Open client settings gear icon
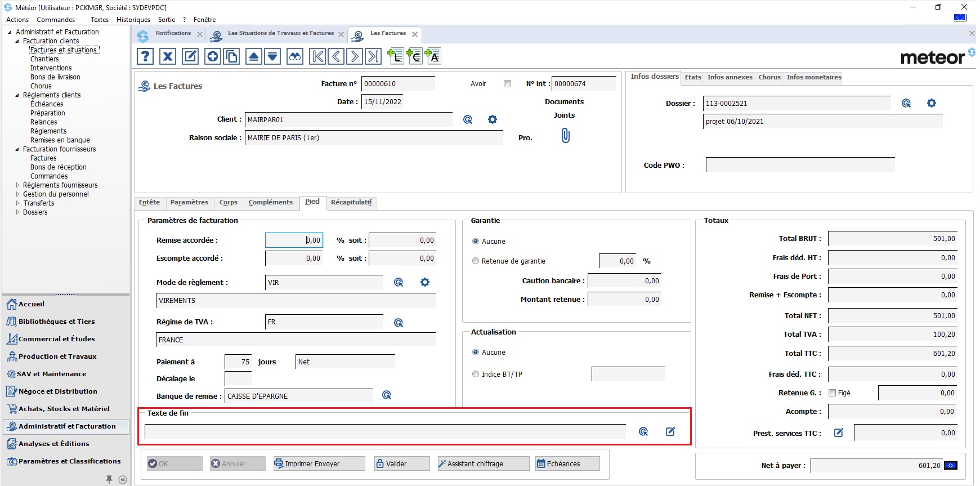980x486 pixels. [493, 119]
